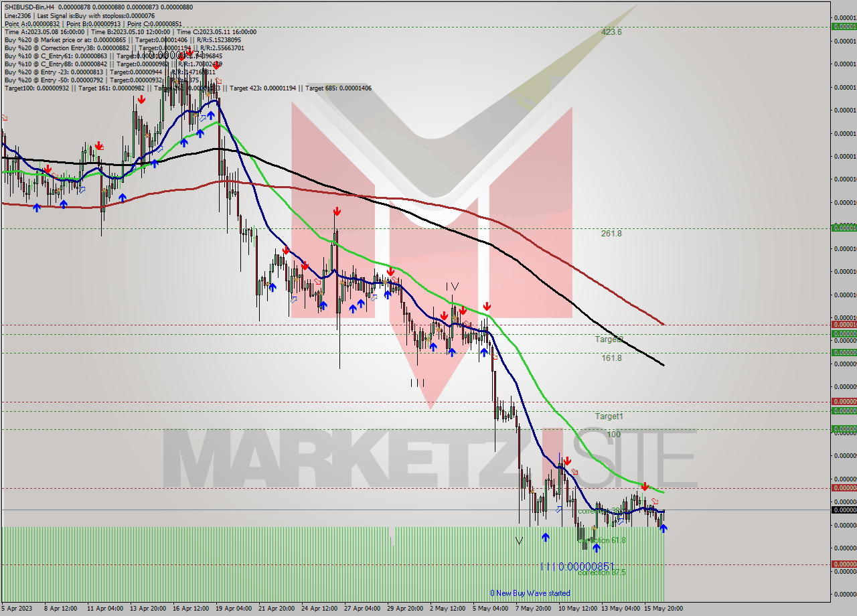This screenshot has width=857, height=616.
Task: Click the 'Buy %20 @ Entry -23' line
Action: (110, 72)
